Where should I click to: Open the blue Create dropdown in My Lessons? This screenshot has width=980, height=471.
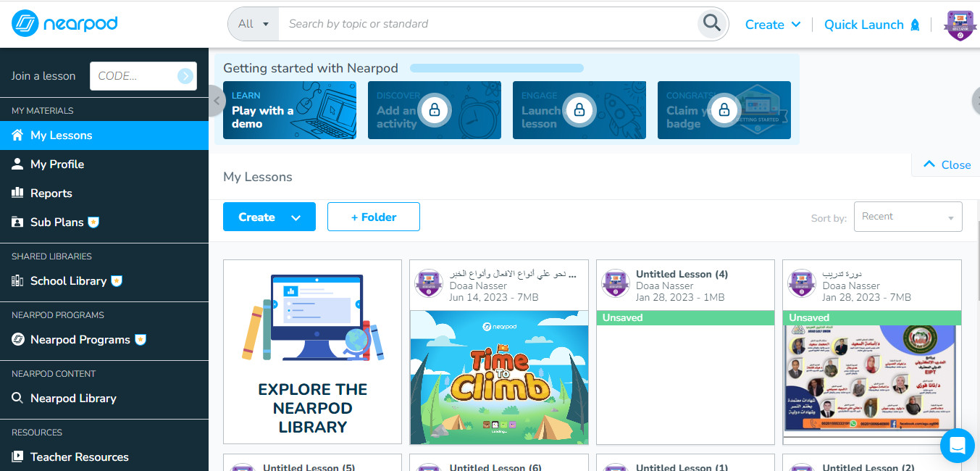(269, 217)
